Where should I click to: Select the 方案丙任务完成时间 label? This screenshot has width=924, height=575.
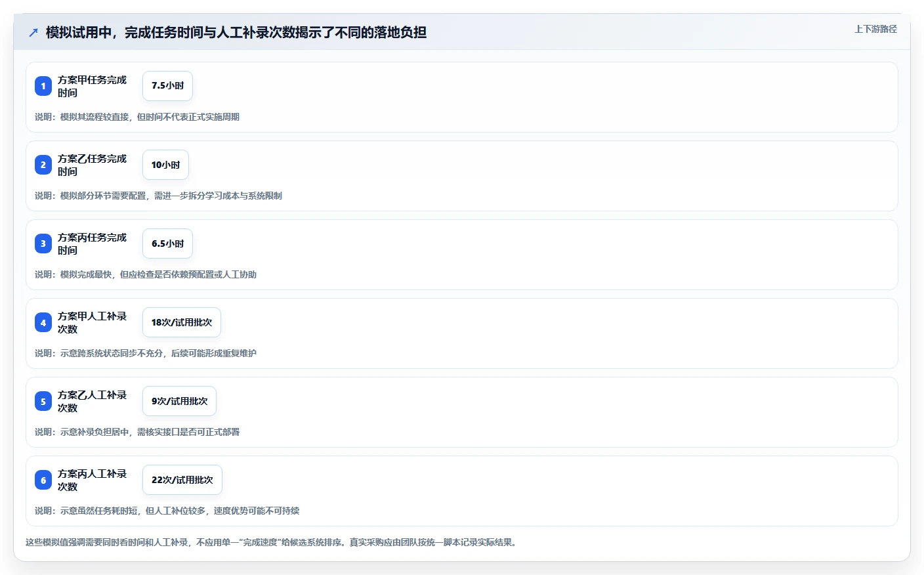(92, 244)
